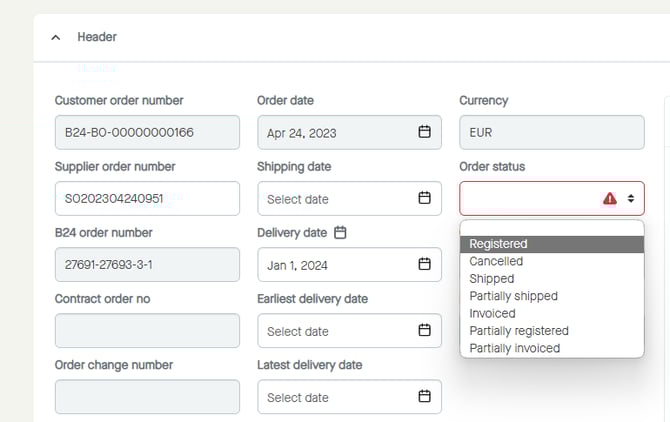Click calendar icon beside Delivery date label
The width and height of the screenshot is (670, 422).
340,233
